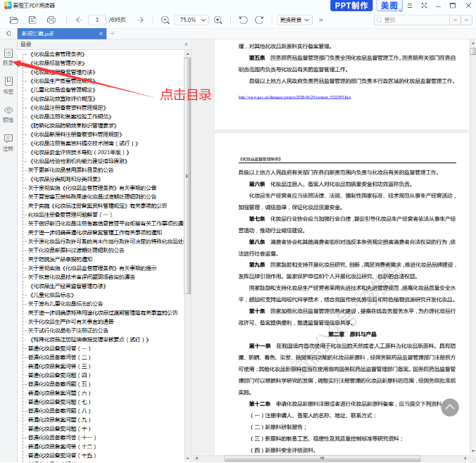Viewport: 476px width, 463px height.
Task: Open a new tab with plus button
Action: [113, 33]
